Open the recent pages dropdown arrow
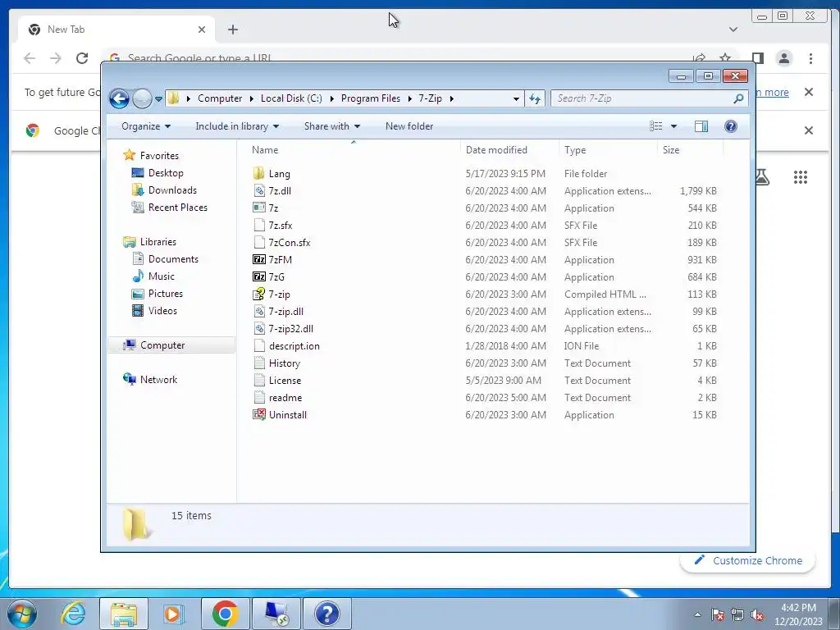Image resolution: width=840 pixels, height=630 pixels. [x=158, y=98]
